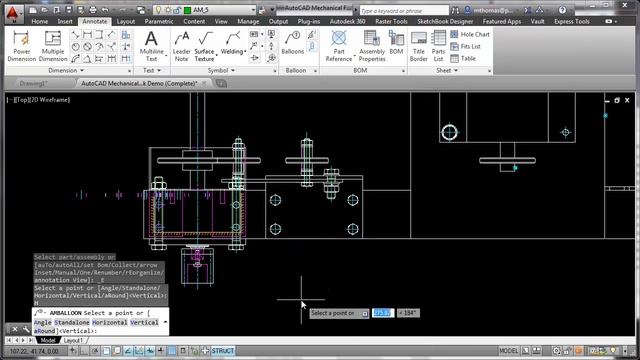The width and height of the screenshot is (640, 360).
Task: Toggle layer lightbulb on/off icon
Action: (x=158, y=10)
